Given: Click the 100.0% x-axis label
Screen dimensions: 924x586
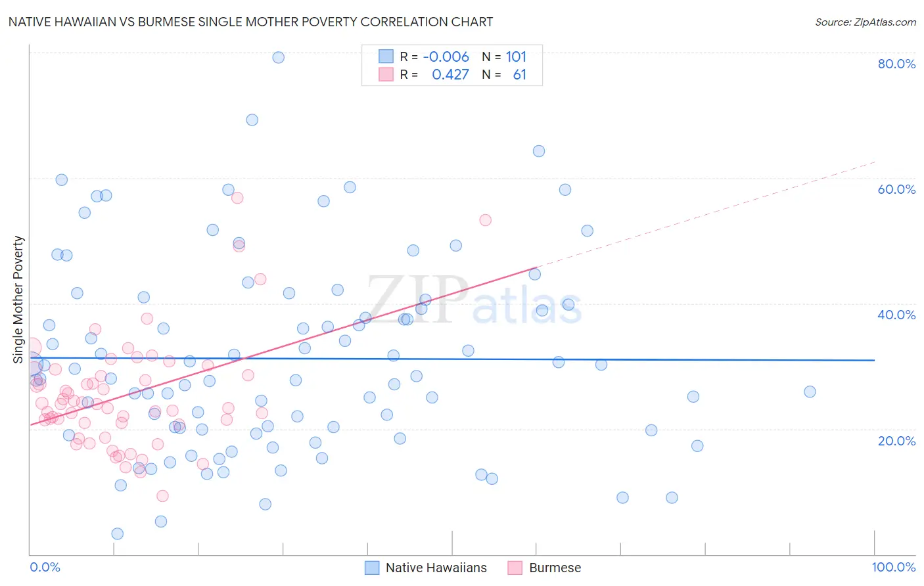Looking at the screenshot, I should [x=894, y=567].
